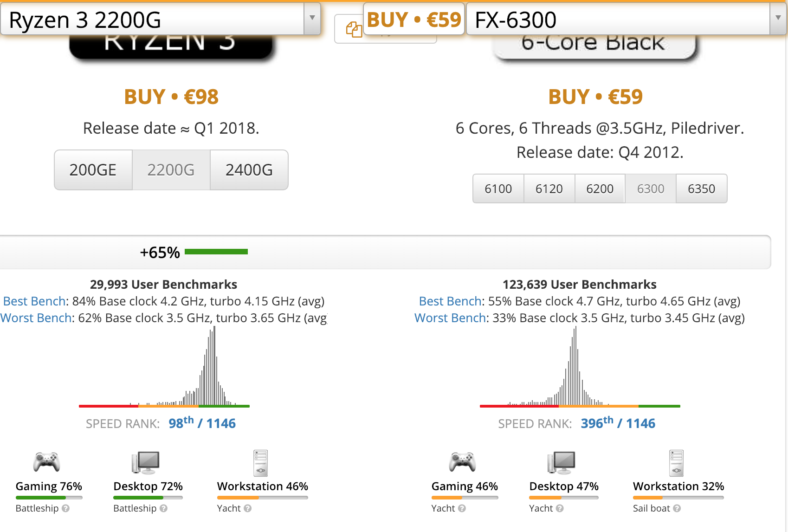This screenshot has height=532, width=788.
Task: Expand the FX-6300 selector dropdown arrow
Action: click(778, 18)
